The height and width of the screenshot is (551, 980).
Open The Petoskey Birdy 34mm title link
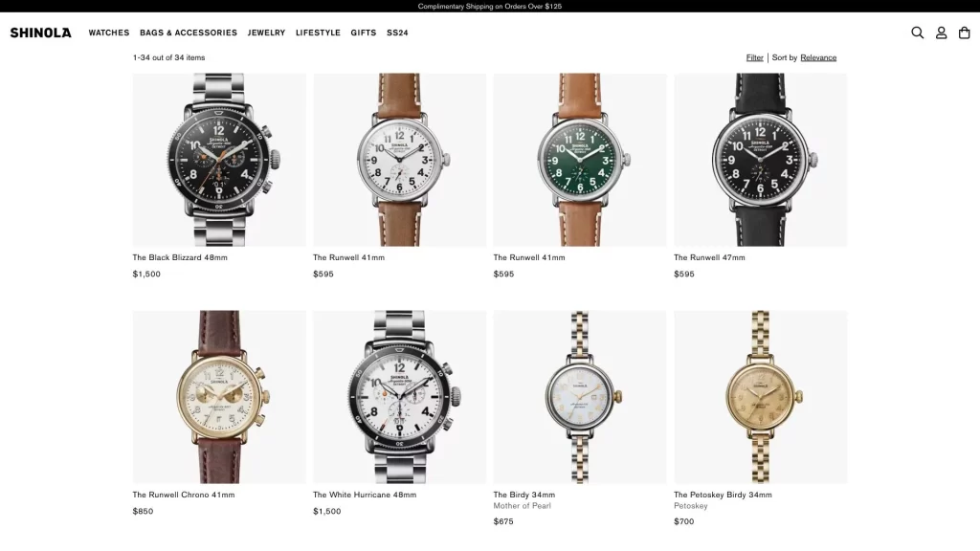point(723,495)
